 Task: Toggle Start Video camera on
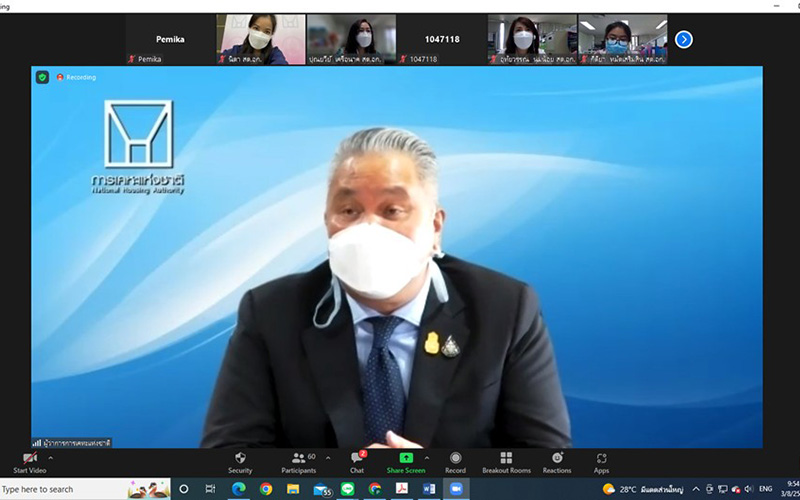(29, 461)
